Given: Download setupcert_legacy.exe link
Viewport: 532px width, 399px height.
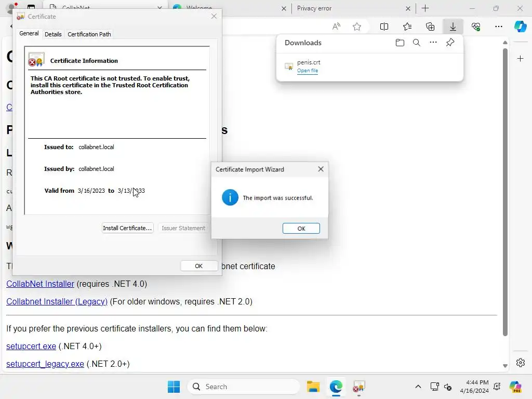Looking at the screenshot, I should 45,364.
